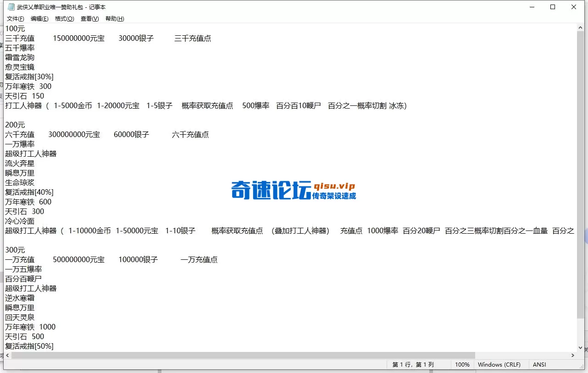Open the 格式(O) Format menu
The image size is (588, 373).
(x=64, y=18)
